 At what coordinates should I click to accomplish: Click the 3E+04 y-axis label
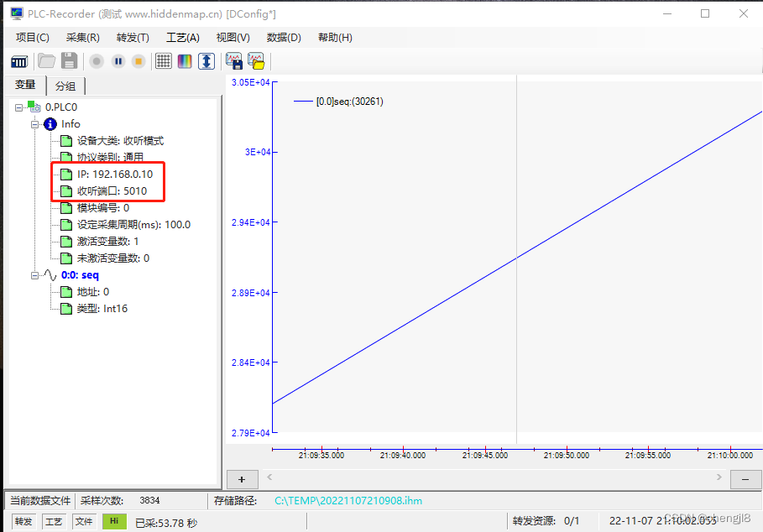258,152
